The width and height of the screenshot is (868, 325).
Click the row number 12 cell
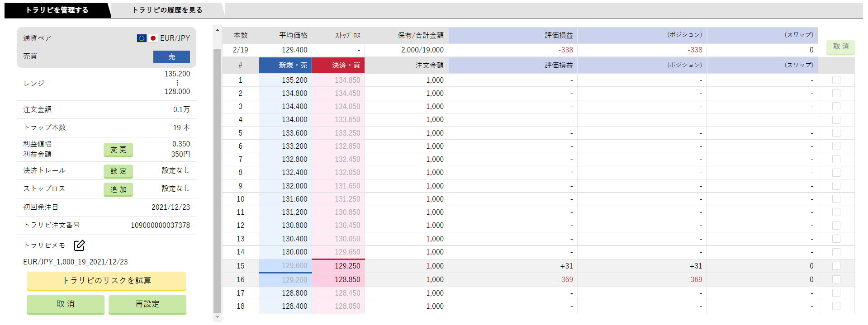coord(241,225)
